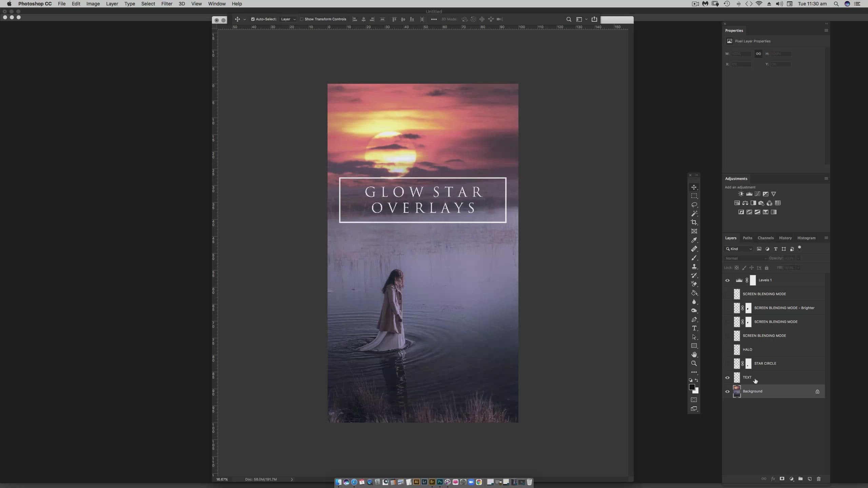
Task: Enable Show Transform Controls
Action: tap(301, 19)
